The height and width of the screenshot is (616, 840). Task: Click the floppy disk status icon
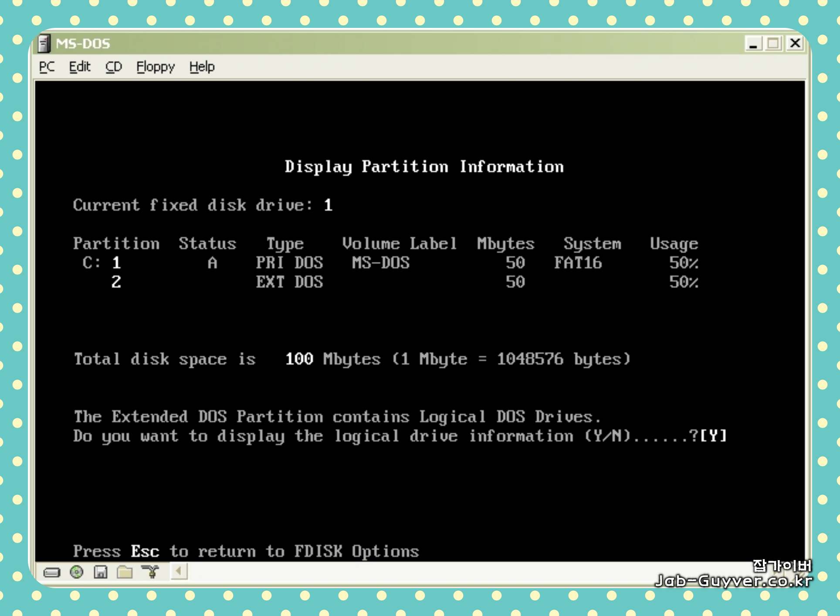[101, 572]
